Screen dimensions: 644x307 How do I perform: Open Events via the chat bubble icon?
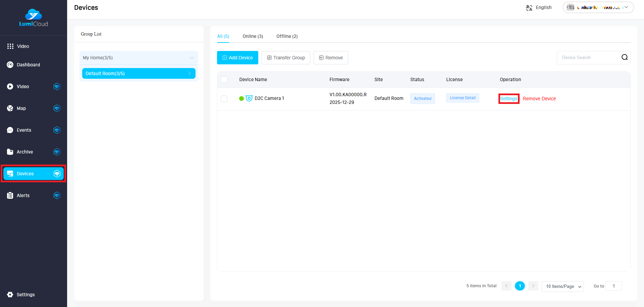coord(10,130)
